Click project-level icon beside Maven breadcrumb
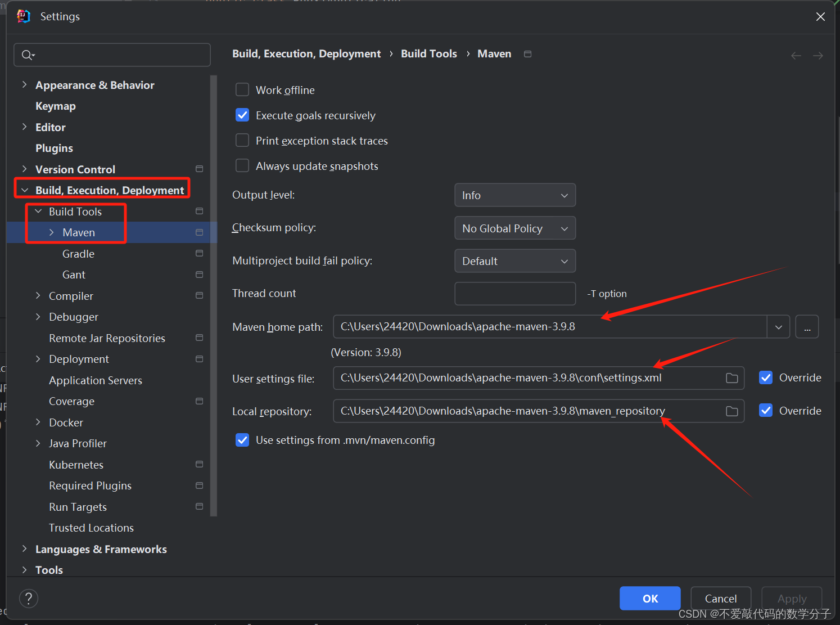The image size is (840, 625). 527,54
